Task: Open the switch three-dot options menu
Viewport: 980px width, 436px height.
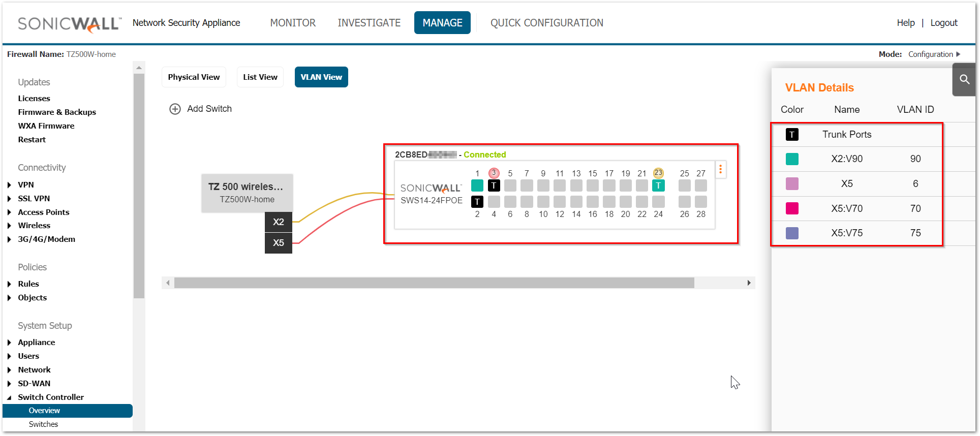Action: click(x=720, y=170)
